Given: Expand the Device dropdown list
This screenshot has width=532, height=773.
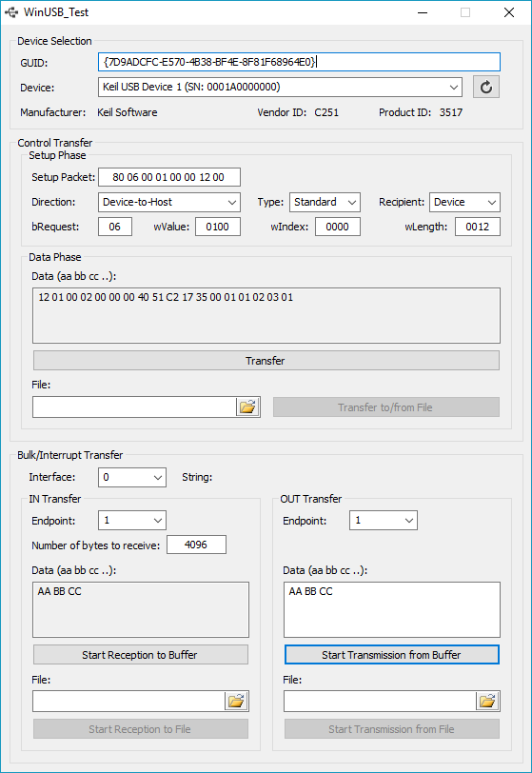Looking at the screenshot, I should pos(280,88).
